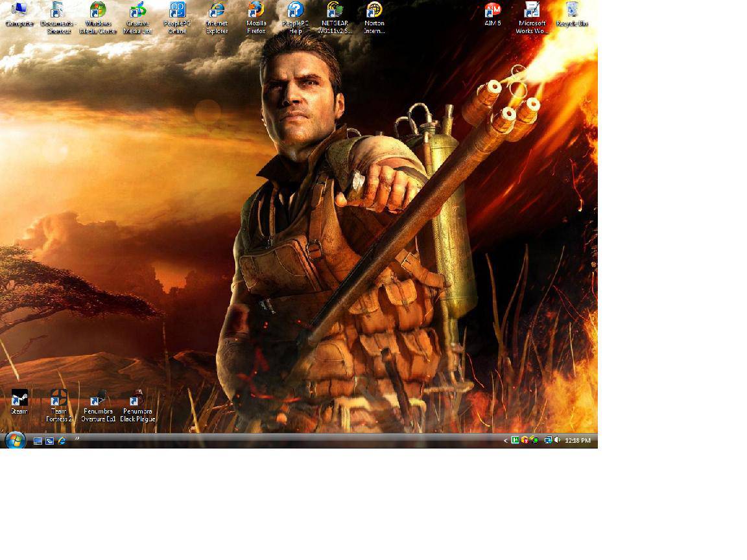Click Show Desktop in Quick Launch
747x560 pixels.
tap(38, 441)
